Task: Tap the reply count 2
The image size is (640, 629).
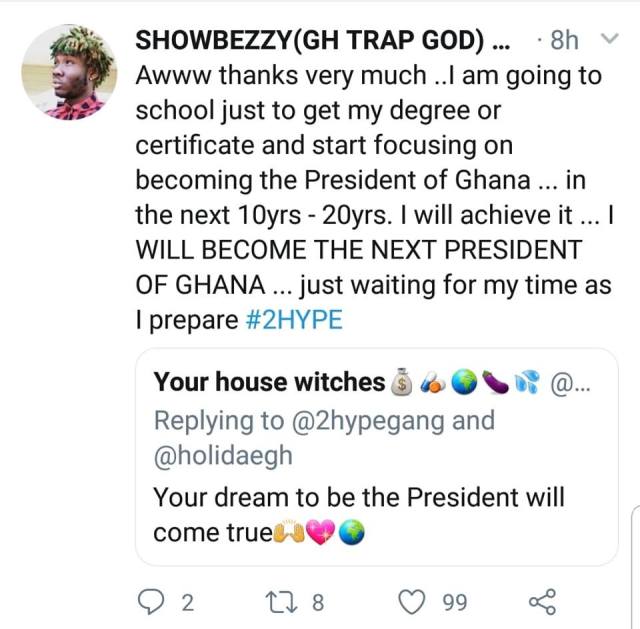Action: [x=187, y=602]
